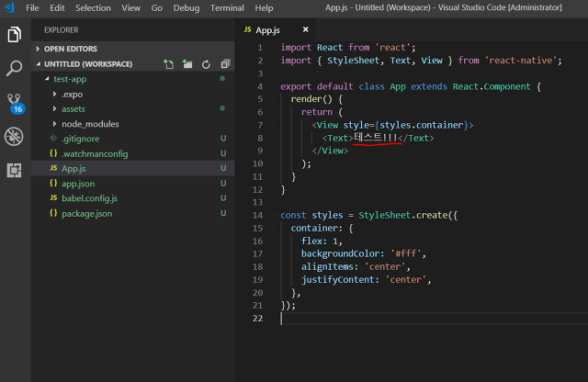This screenshot has width=588, height=382.
Task: Close the App.js editor tab
Action: pyautogui.click(x=306, y=29)
